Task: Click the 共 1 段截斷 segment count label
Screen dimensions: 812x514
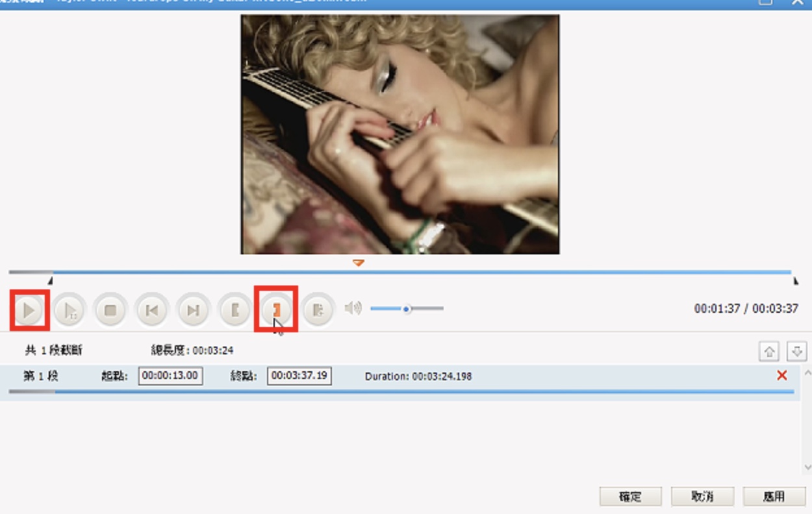Action: click(54, 350)
